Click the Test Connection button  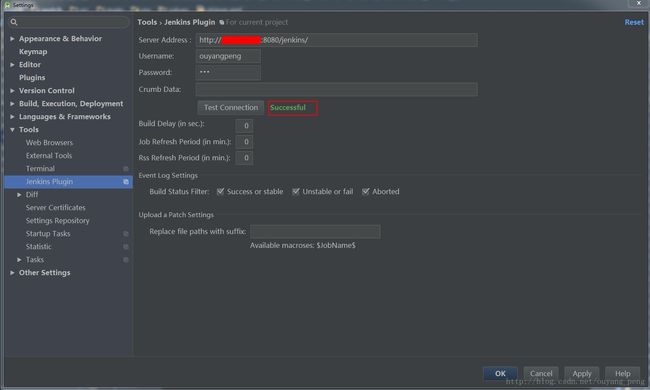[x=230, y=108]
